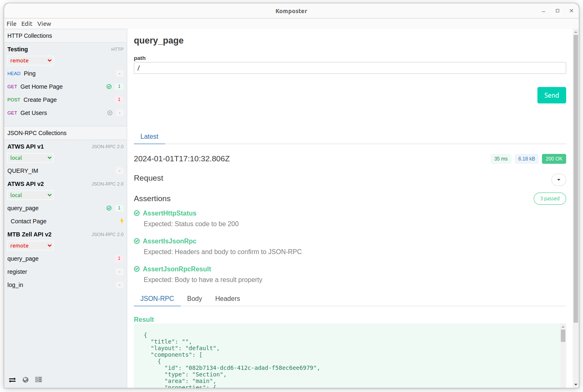Open the Edit menu
This screenshot has width=583, height=392.
tap(27, 24)
